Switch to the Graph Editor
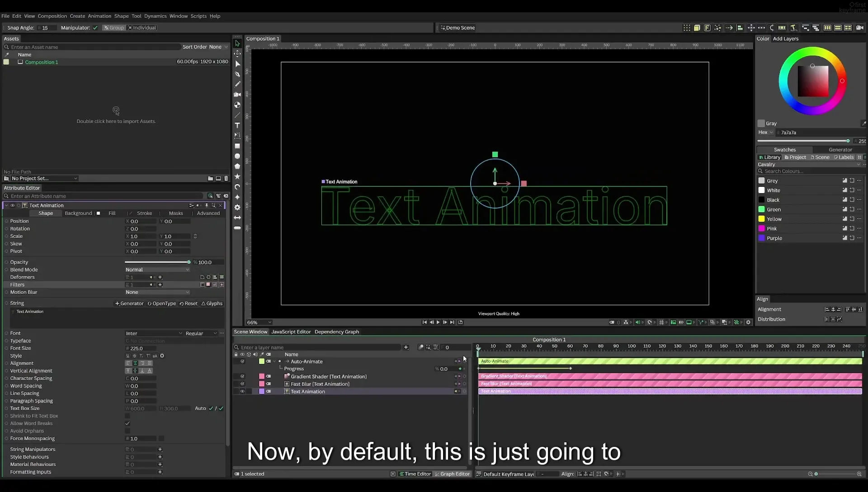The width and height of the screenshot is (868, 492). click(x=452, y=474)
